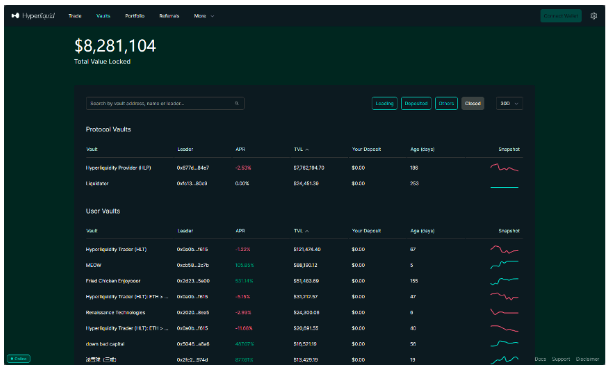610x371 pixels.
Task: Click the 0.00% APR of Liquidator
Action: click(x=242, y=184)
